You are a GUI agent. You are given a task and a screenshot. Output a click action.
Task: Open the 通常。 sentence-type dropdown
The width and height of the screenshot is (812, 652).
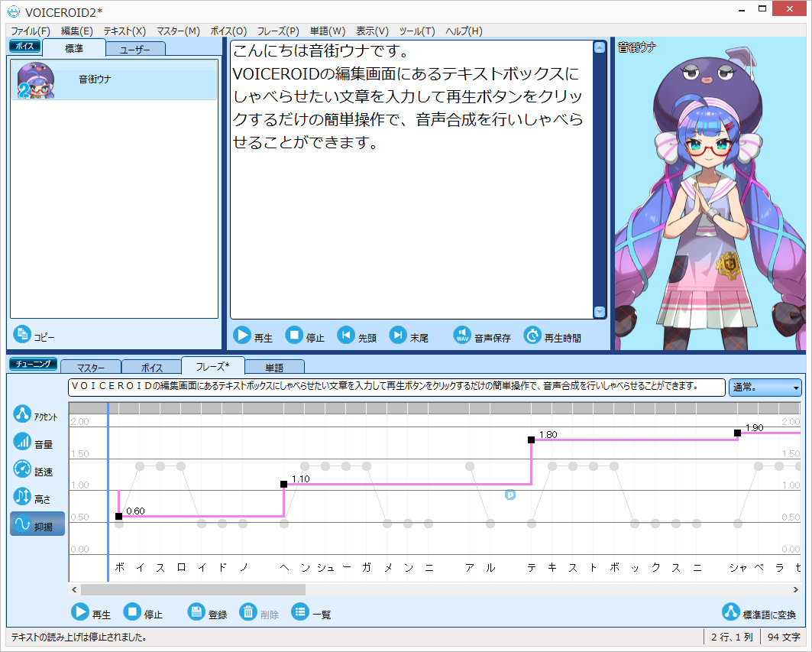[x=765, y=388]
